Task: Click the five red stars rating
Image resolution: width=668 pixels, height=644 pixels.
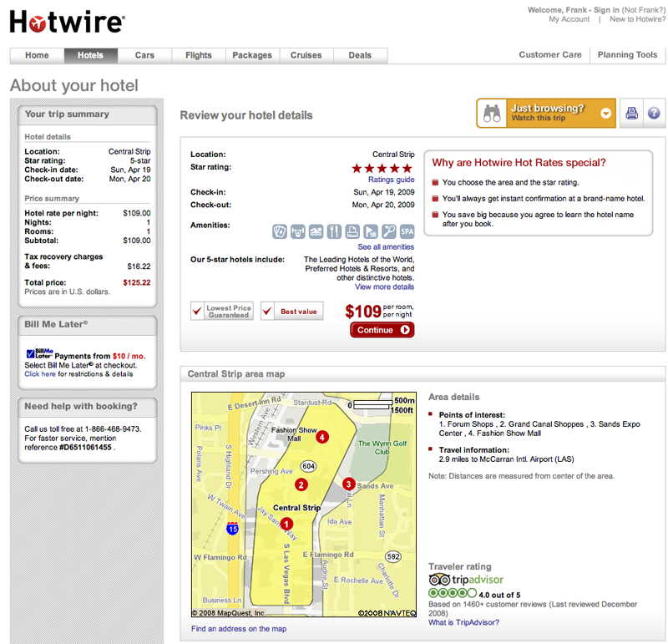Action: tap(382, 169)
